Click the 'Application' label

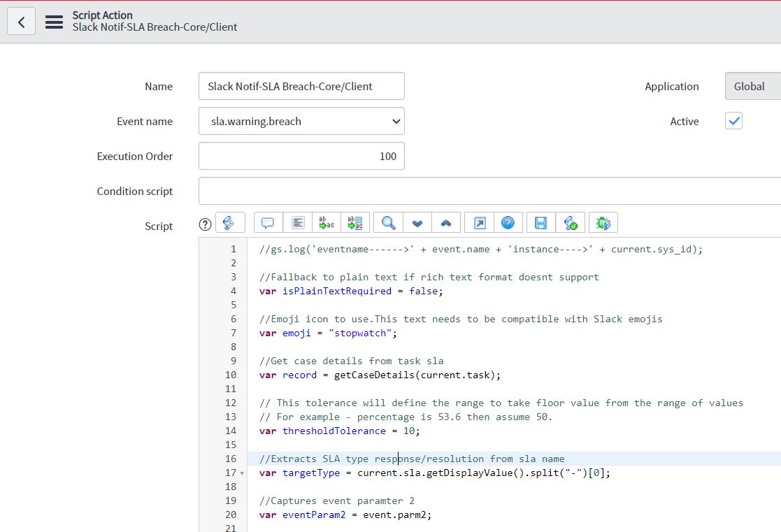coord(671,86)
